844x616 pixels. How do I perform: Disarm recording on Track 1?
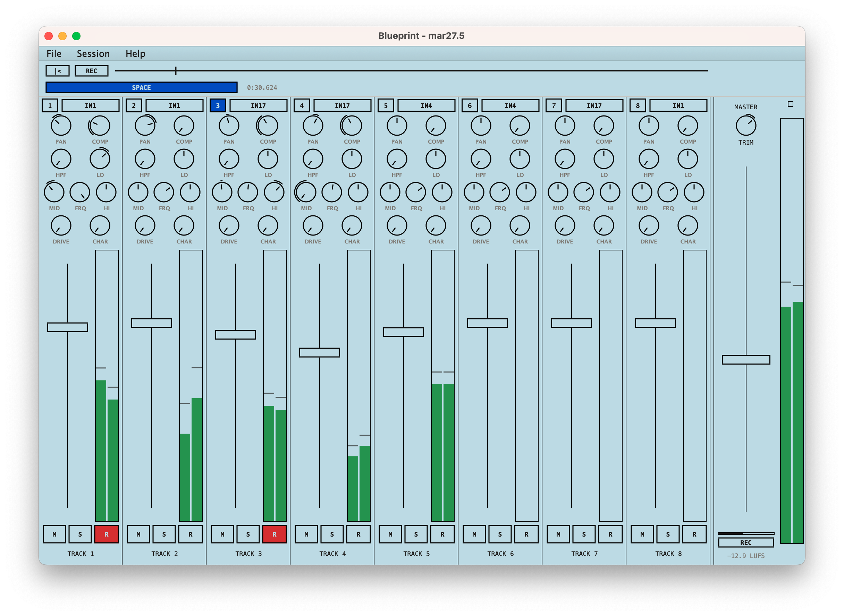point(106,534)
